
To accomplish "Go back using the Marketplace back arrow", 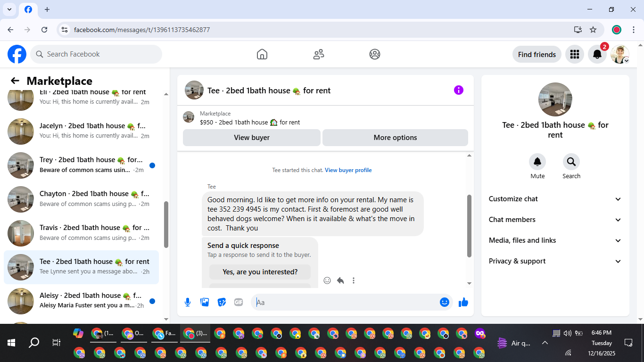I will [x=15, y=81].
